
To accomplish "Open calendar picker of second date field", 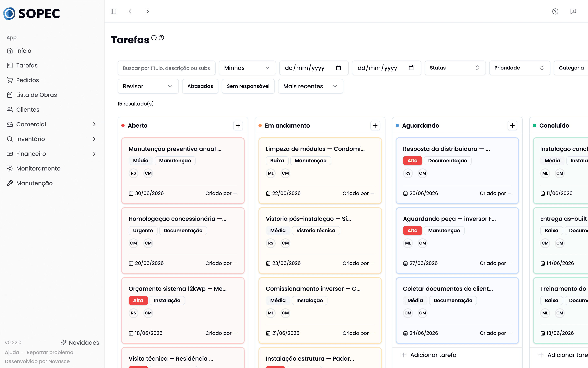I will point(411,68).
